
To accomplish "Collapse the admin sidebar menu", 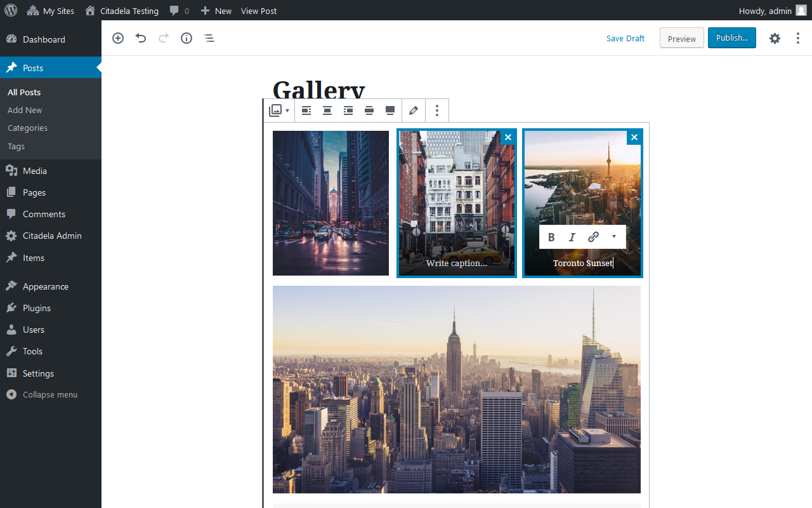I will [x=51, y=394].
